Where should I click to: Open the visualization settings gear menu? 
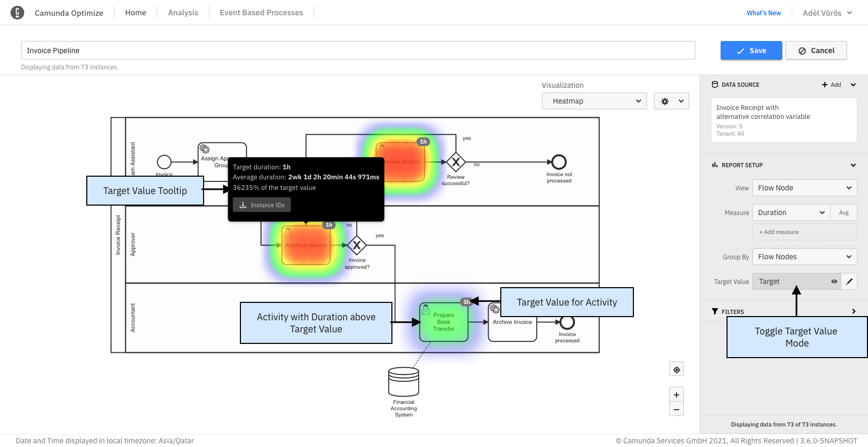pyautogui.click(x=671, y=101)
